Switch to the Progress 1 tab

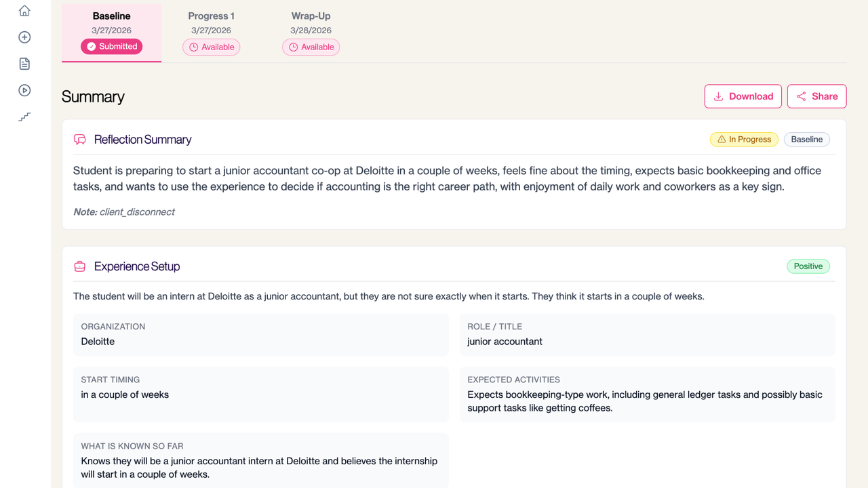click(211, 33)
